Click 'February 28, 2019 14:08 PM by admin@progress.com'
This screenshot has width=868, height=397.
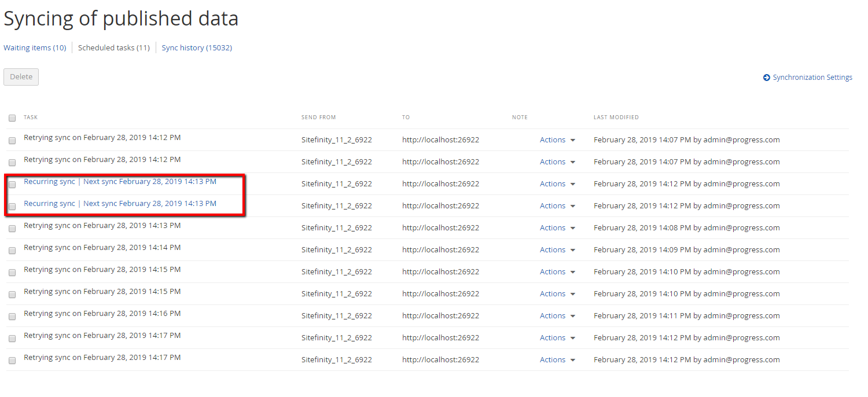click(687, 228)
